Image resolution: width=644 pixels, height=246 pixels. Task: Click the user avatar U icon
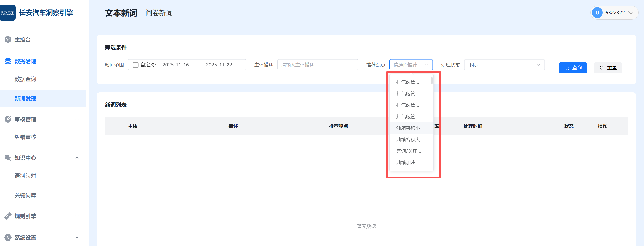pos(597,13)
